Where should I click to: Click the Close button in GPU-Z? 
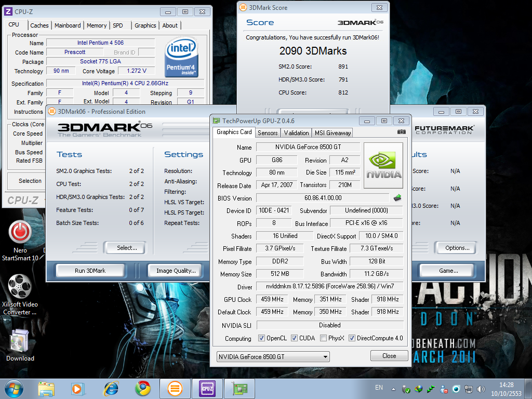tap(389, 355)
